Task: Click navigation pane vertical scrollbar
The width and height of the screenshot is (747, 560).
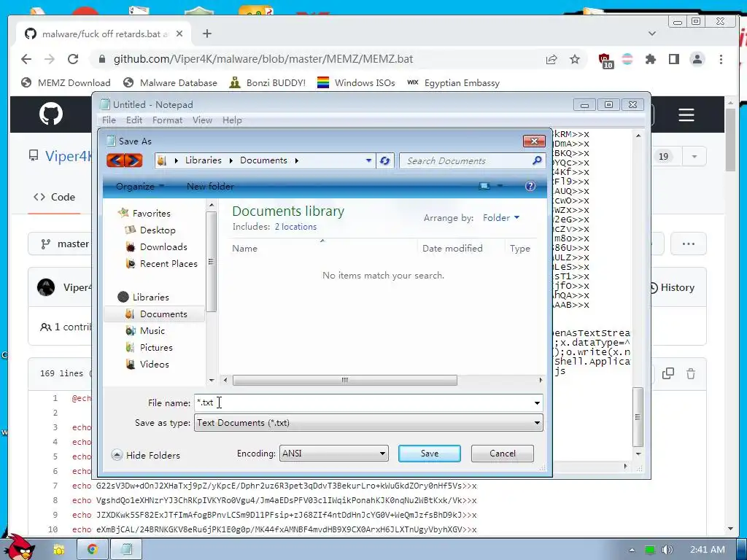Action: coord(211,262)
